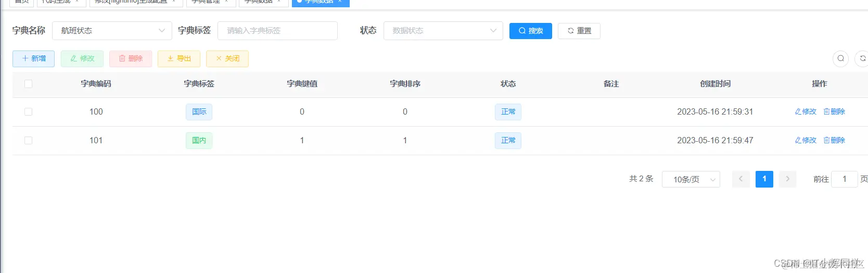Focus the 字典标签 input field
Image resolution: width=868 pixels, height=273 pixels.
(277, 31)
